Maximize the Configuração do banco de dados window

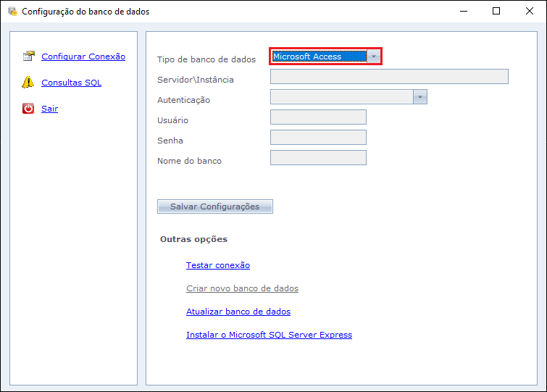496,12
